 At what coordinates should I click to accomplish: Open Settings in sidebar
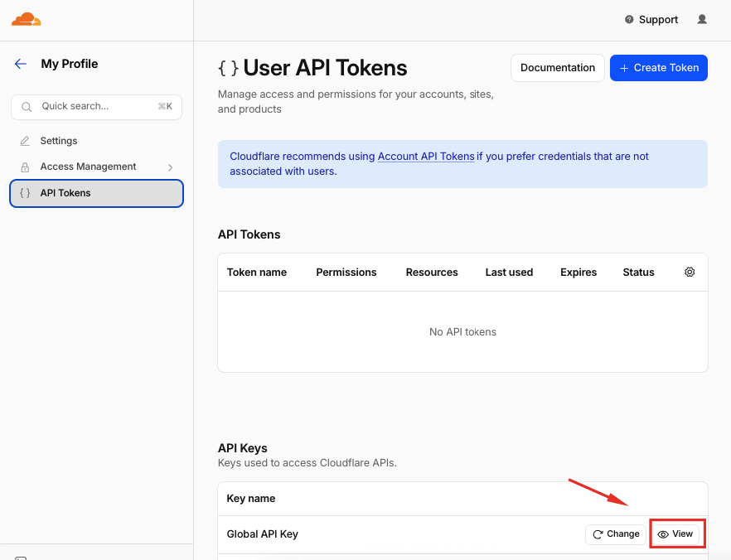[96, 141]
